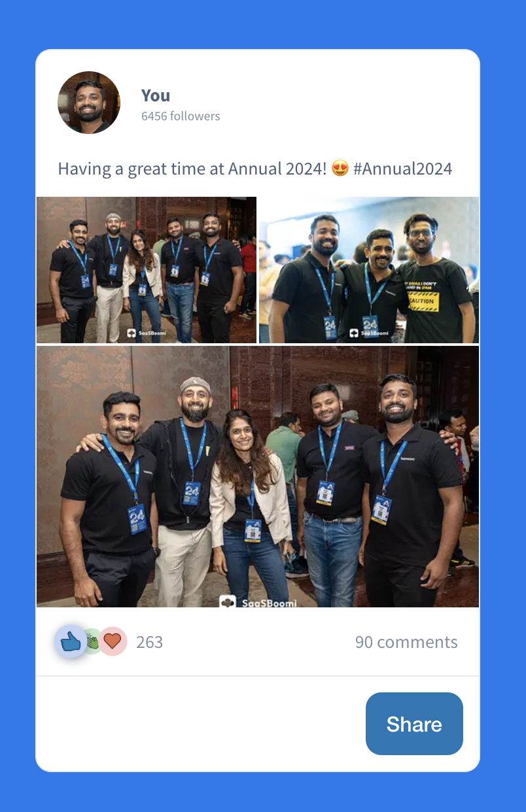Viewport: 526px width, 812px height.
Task: Click the red heart reaction icon
Action: pos(113,641)
